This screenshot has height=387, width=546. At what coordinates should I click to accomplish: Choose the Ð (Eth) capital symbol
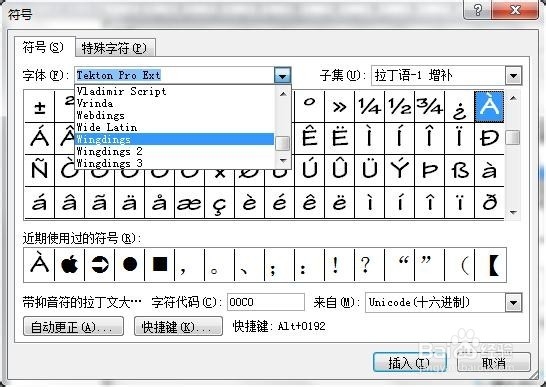[x=489, y=138]
